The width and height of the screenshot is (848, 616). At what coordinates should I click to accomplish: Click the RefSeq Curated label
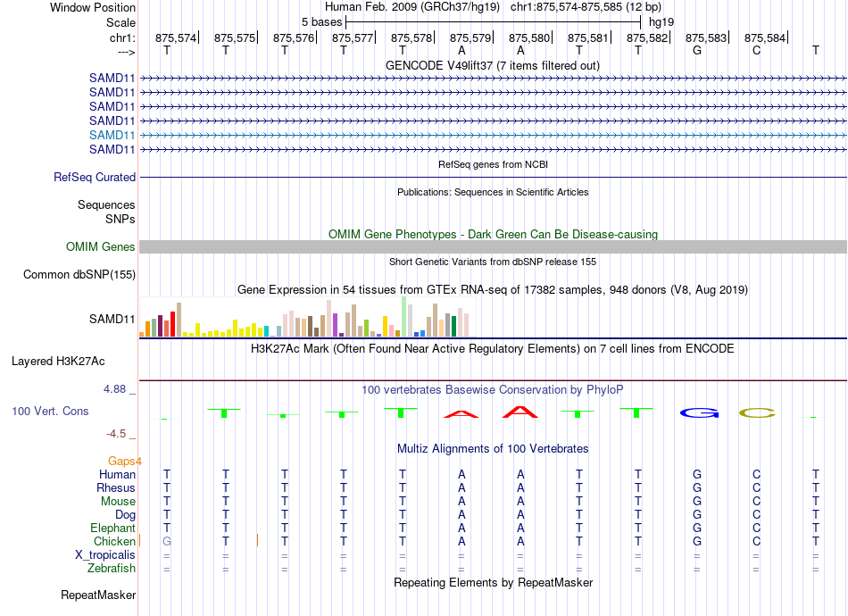point(95,178)
